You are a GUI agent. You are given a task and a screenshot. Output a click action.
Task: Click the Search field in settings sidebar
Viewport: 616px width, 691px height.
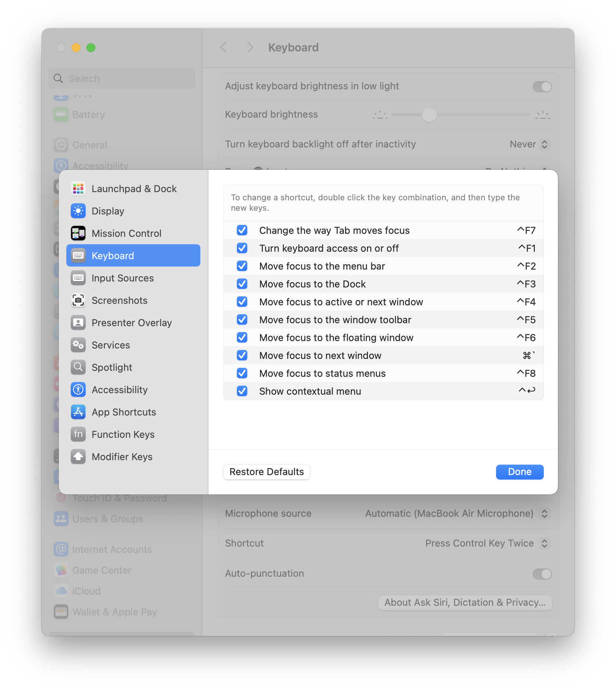tap(122, 79)
